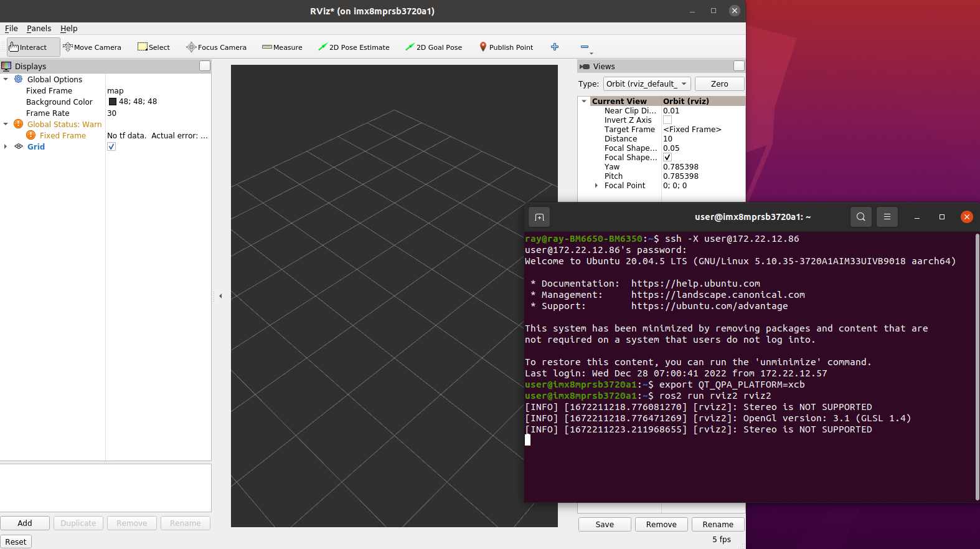Viewport: 980px width, 549px height.
Task: Click the Background Color swatch
Action: [x=113, y=102]
